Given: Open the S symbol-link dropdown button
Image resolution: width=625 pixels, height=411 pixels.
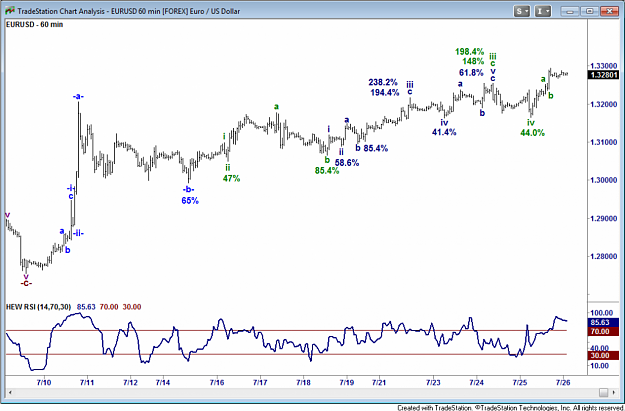Looking at the screenshot, I should 522,11.
